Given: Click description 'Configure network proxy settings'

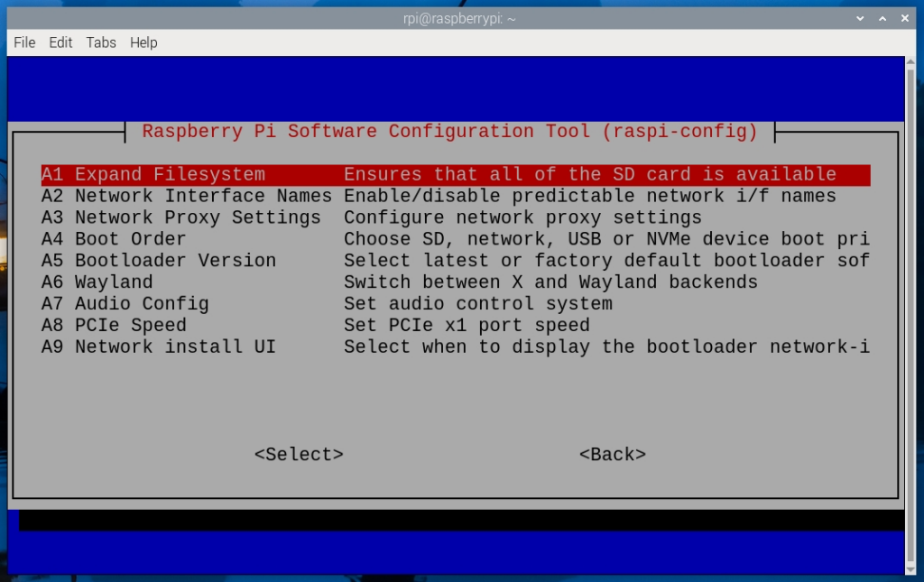Looking at the screenshot, I should pos(522,218).
